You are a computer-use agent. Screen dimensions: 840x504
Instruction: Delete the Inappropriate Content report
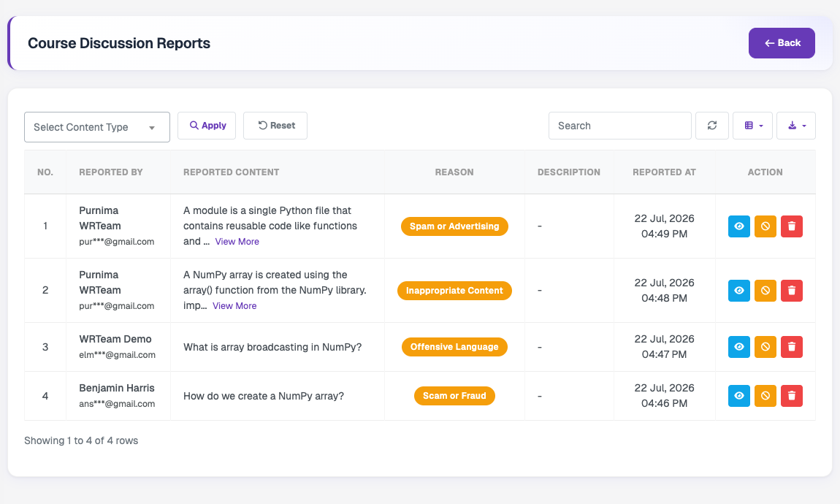click(791, 290)
